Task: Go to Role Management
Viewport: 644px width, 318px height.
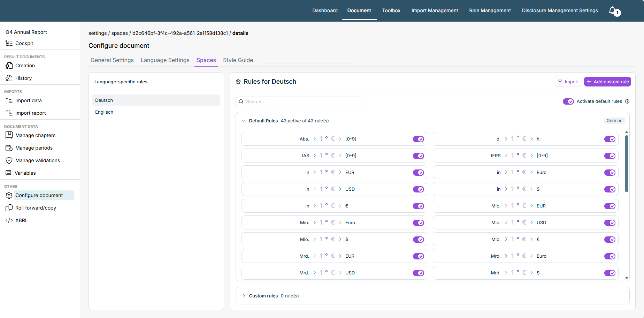Action: pyautogui.click(x=490, y=10)
